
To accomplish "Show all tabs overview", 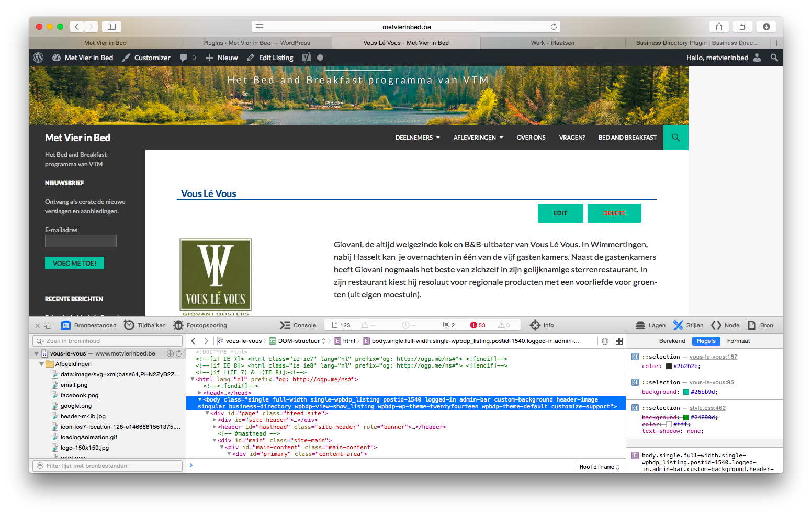I will 742,27.
